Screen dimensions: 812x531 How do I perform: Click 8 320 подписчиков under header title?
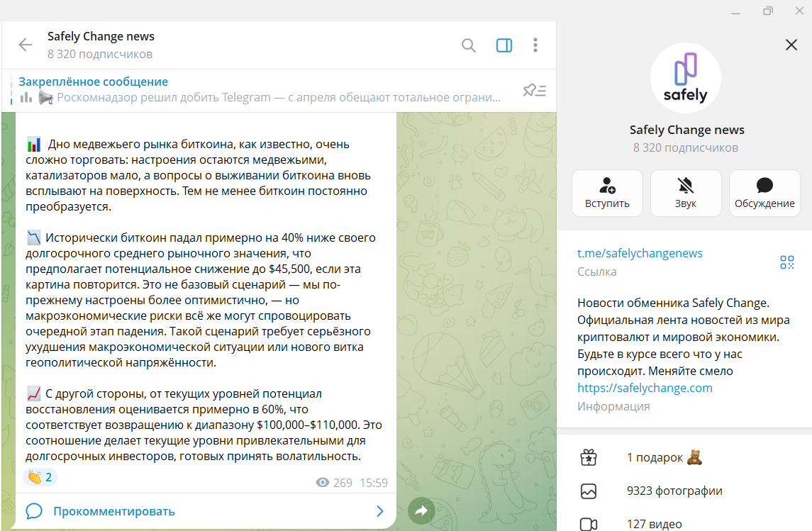point(100,55)
